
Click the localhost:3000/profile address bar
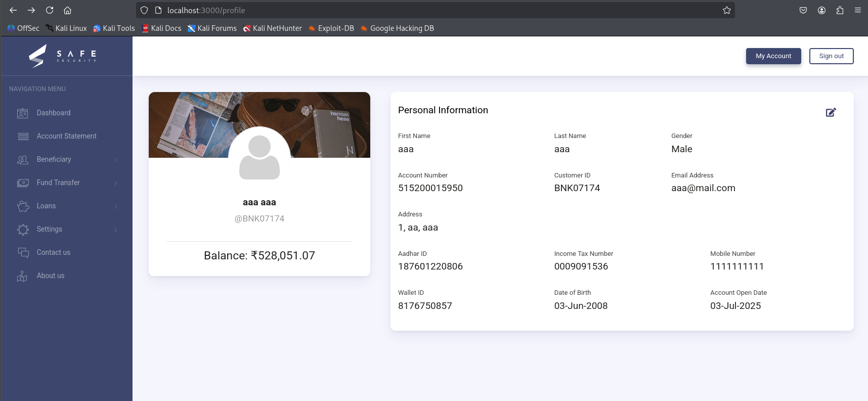coord(405,10)
